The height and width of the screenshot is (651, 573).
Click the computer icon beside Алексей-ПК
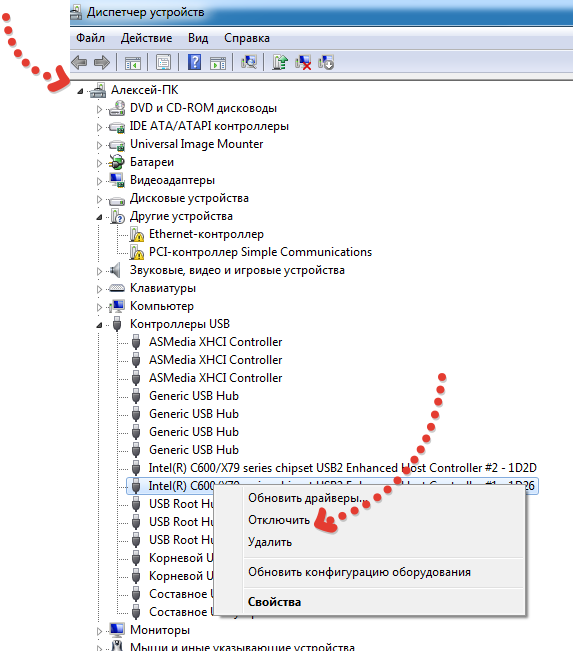[x=98, y=90]
